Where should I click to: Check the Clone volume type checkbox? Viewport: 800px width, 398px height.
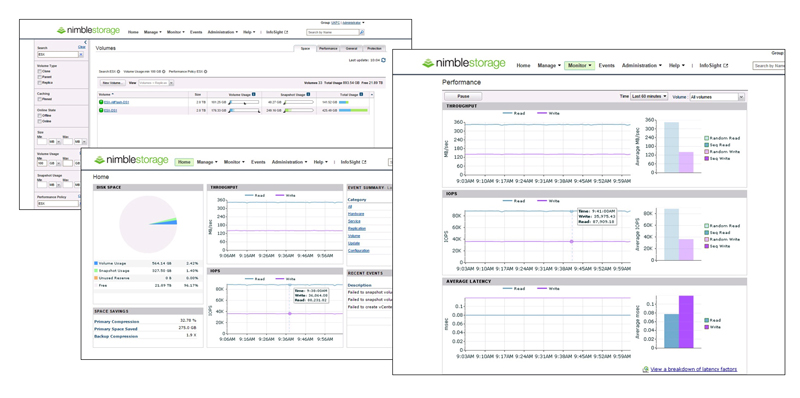coord(39,71)
